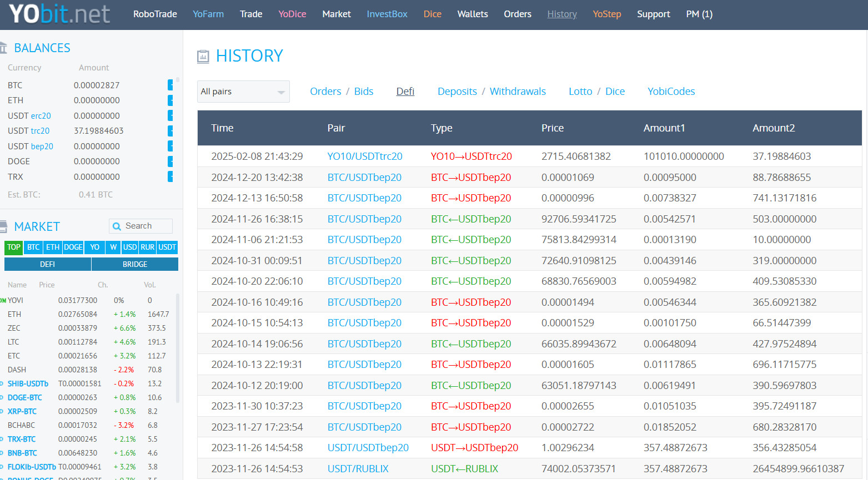Open the All pairs dropdown
Screen dimensions: 868x480
coord(244,92)
